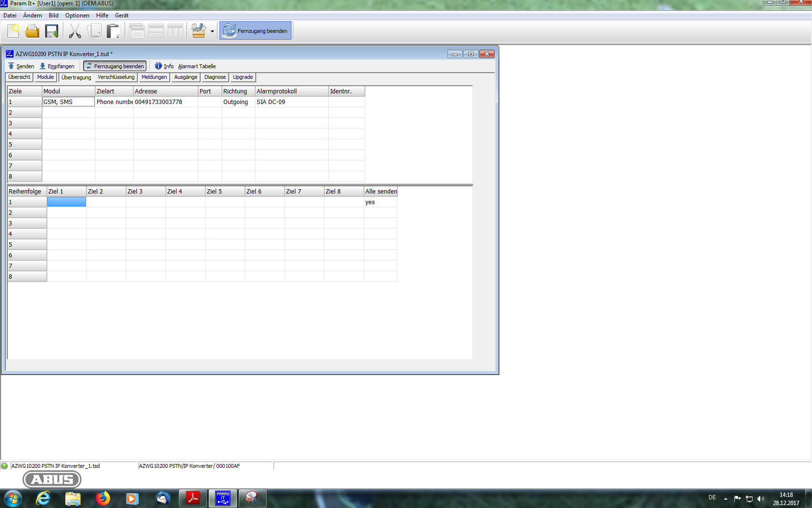Click the Empfangen download button
Viewport: 812px width, 508px height.
[57, 66]
